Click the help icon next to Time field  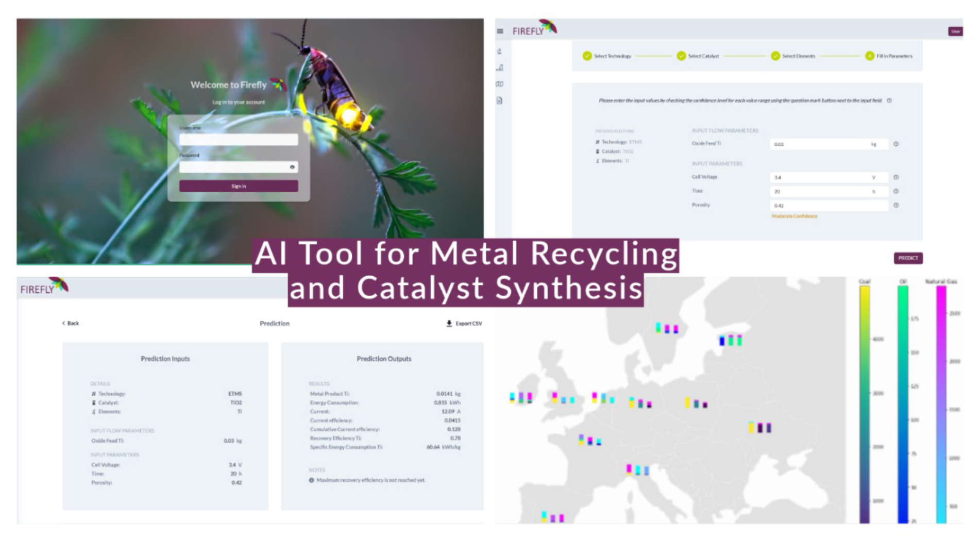click(896, 191)
